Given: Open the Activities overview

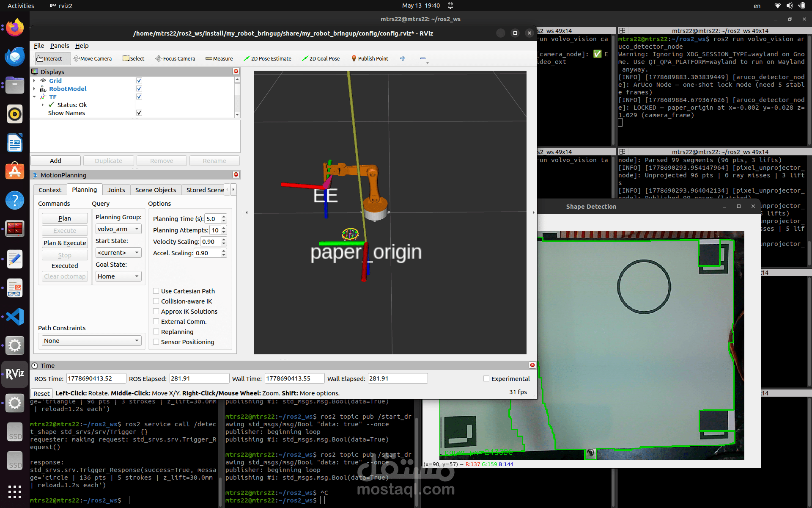Looking at the screenshot, I should (21, 6).
